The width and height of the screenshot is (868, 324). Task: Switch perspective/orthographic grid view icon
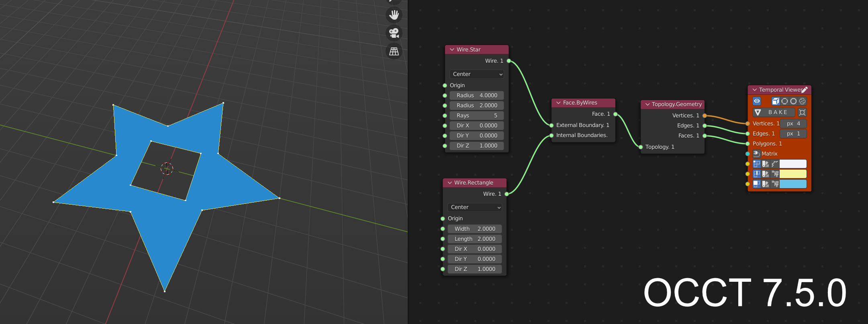394,51
